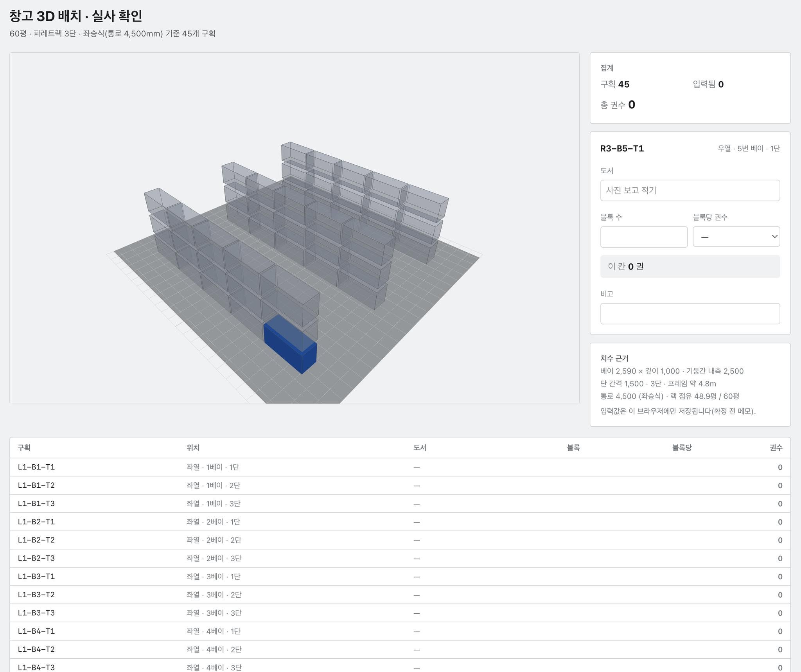Click the 우열 · 5번 베이 · 1단 label
Screen dimensions: 801x672
(x=749, y=149)
